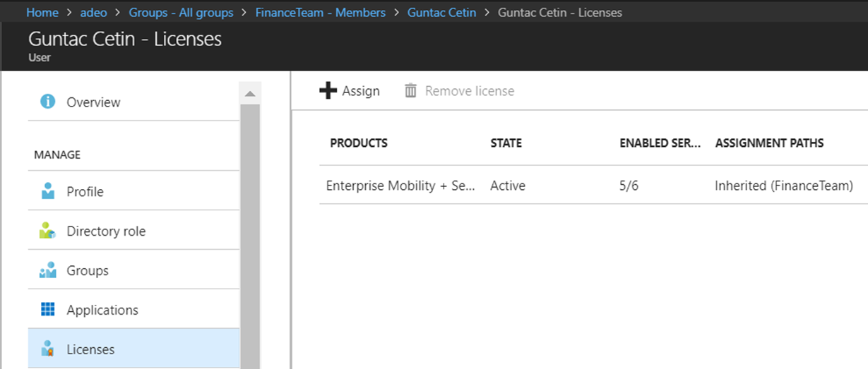Select the Enterprise Mobility + Security row

pos(593,186)
